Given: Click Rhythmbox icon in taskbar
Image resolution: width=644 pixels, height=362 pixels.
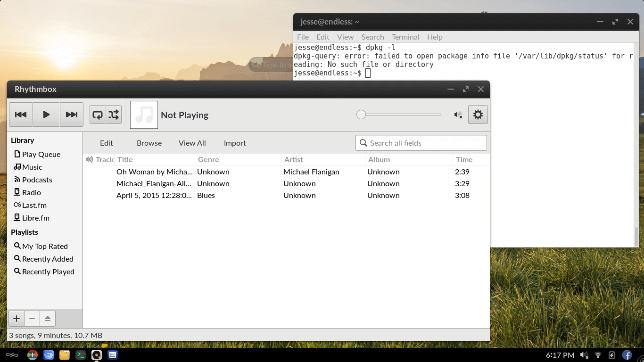Looking at the screenshot, I should (x=97, y=355).
